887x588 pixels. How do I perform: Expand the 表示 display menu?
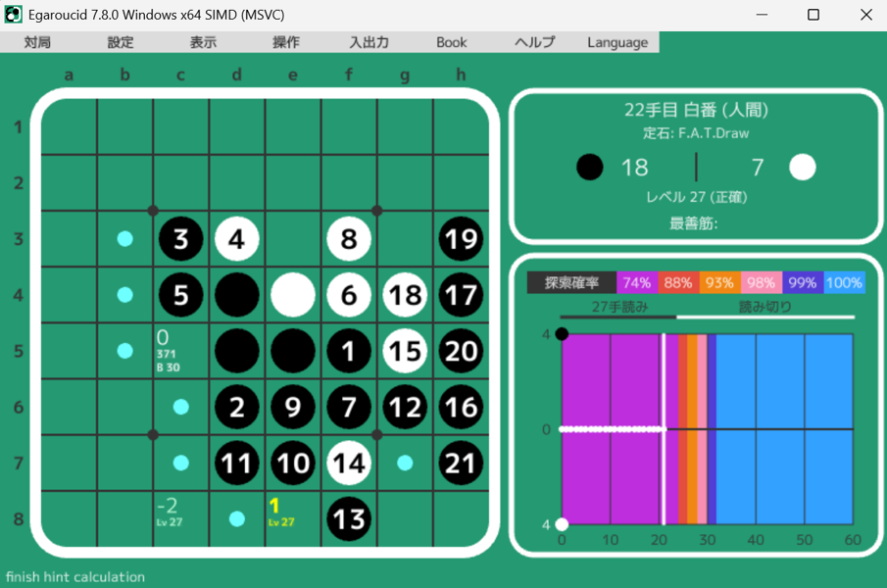pos(203,42)
